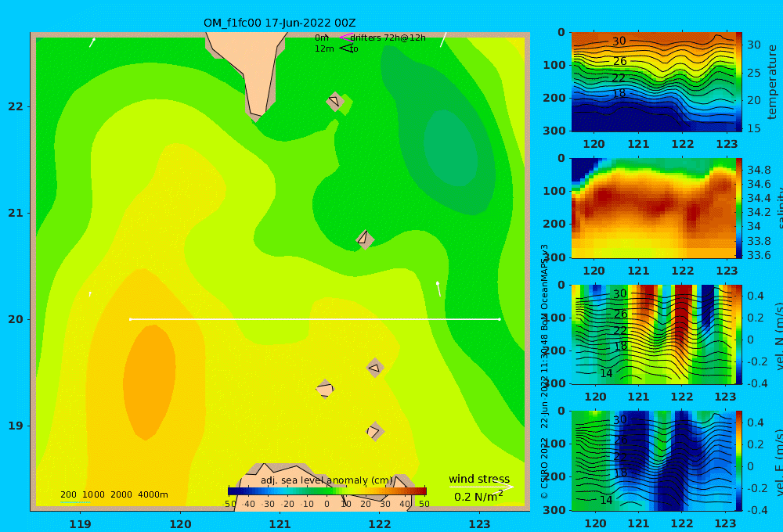Click the '0.2 N/m2' wind stress value
The height and width of the screenshot is (532, 783).
478,497
